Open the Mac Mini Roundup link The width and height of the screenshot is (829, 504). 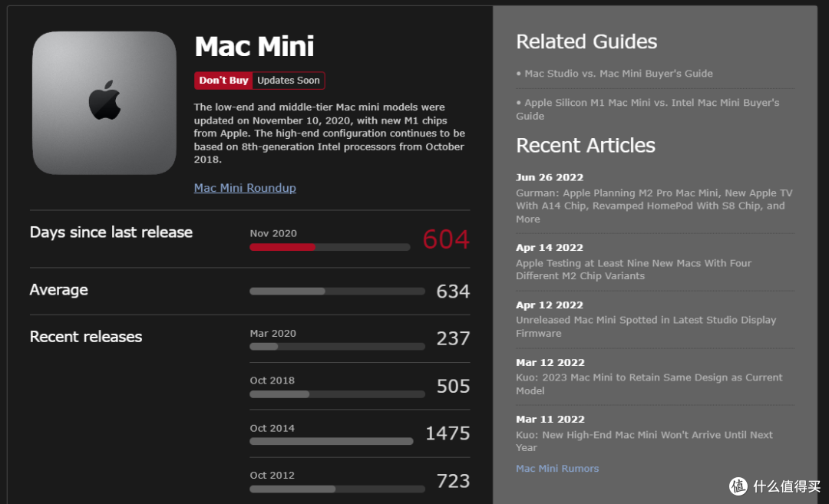tap(245, 188)
